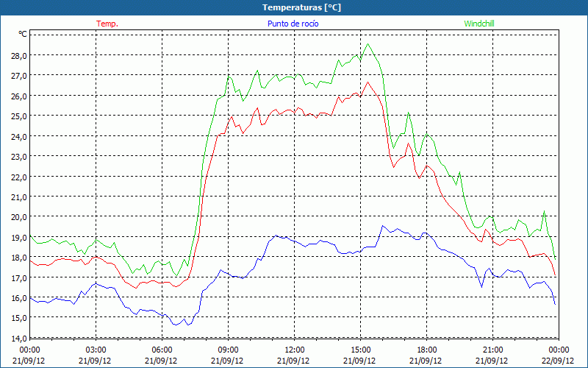Click the 23,0 y-axis value
588x368 pixels.
(19, 157)
